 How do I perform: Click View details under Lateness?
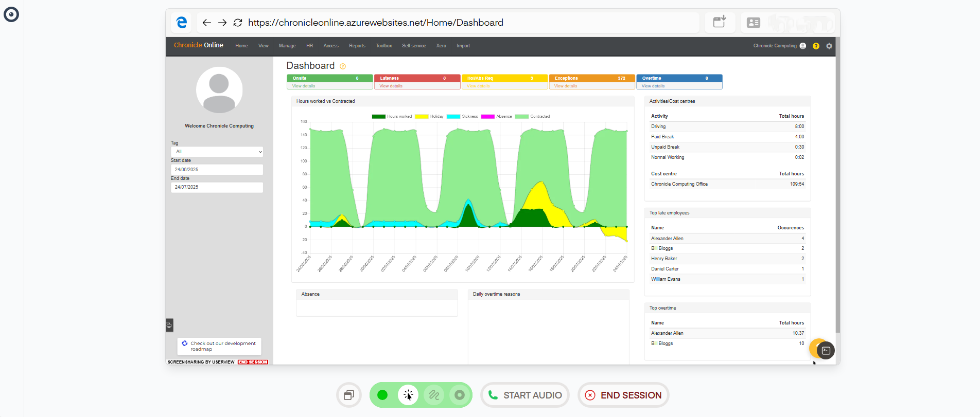(x=391, y=86)
